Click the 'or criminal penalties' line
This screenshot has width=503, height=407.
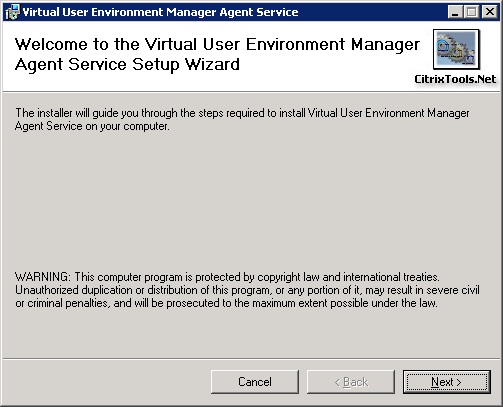pyautogui.click(x=226, y=303)
